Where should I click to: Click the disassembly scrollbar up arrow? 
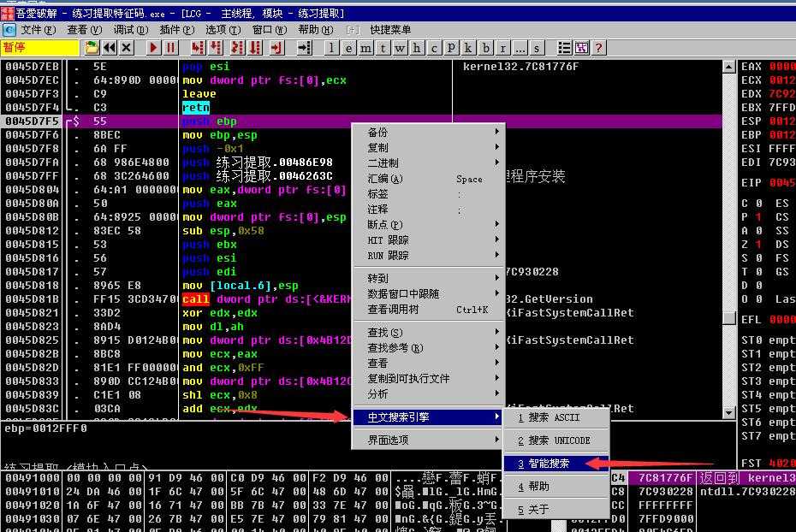tap(728, 67)
